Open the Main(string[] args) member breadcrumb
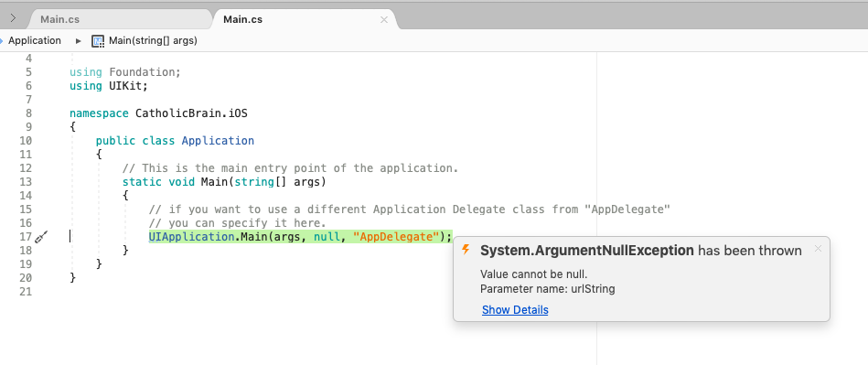This screenshot has width=868, height=365. coord(153,40)
